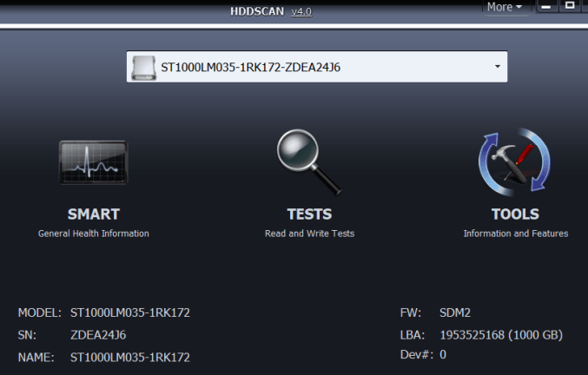Minimize the HDDSCAN window
This screenshot has height=375, width=588.
tap(546, 6)
